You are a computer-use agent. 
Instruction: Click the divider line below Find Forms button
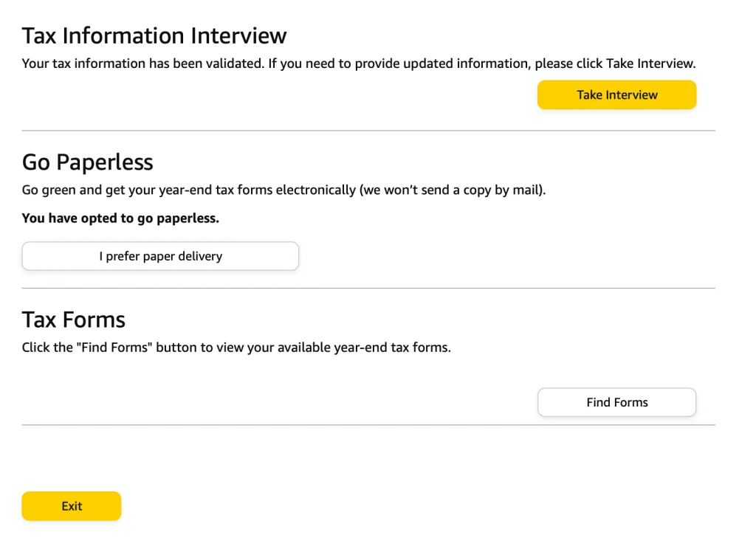pos(368,425)
